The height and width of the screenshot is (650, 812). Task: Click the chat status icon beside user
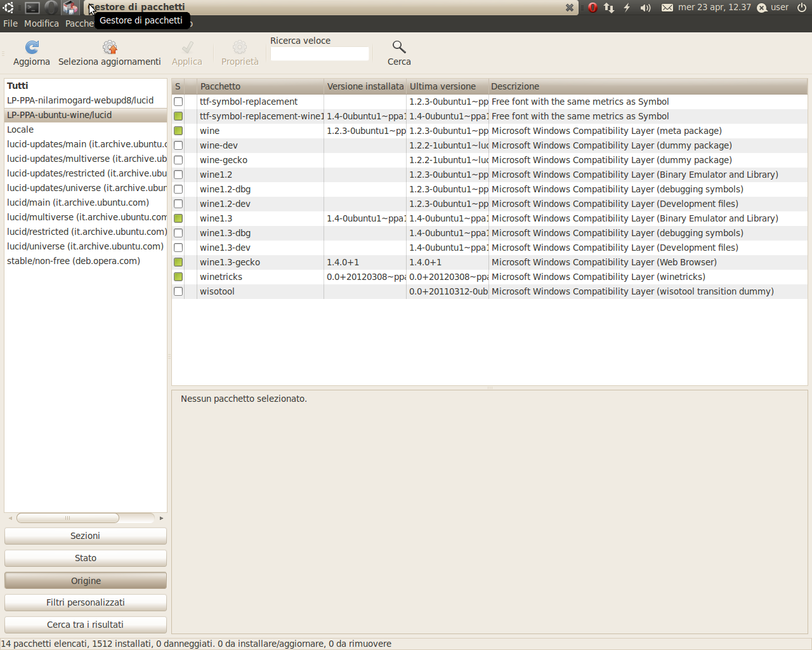click(762, 8)
